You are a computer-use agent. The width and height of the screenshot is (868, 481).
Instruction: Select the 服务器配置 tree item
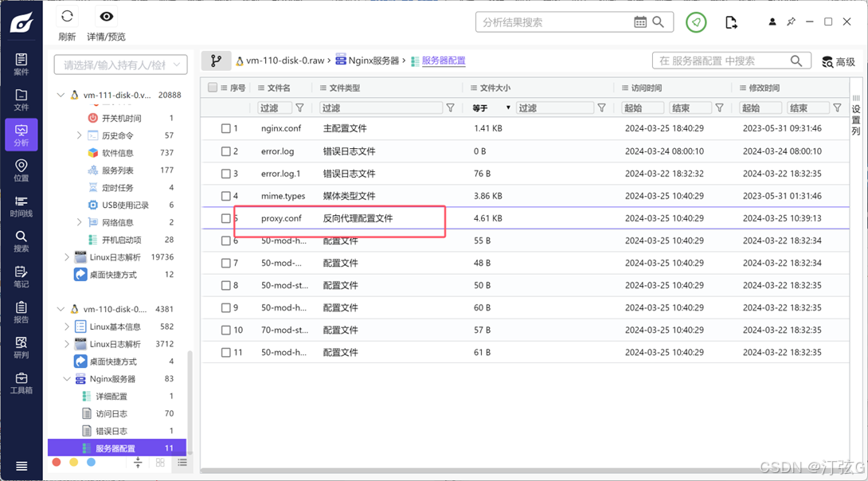point(117,448)
